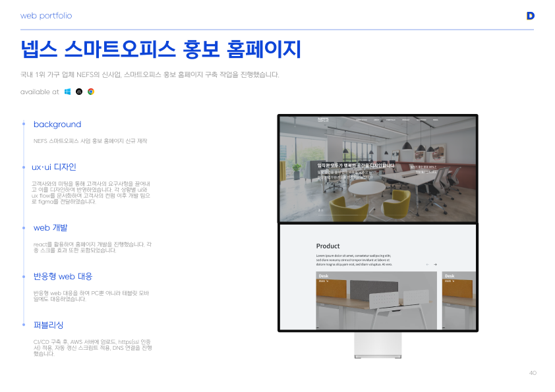555x392 pixels.
Task: Click the "background" heading
Action: pyautogui.click(x=57, y=124)
